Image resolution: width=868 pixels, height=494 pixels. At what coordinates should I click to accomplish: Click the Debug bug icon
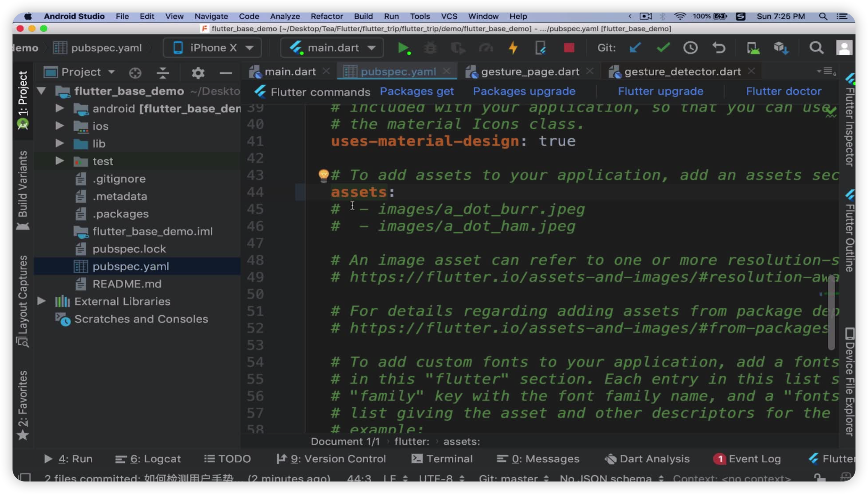coord(430,48)
